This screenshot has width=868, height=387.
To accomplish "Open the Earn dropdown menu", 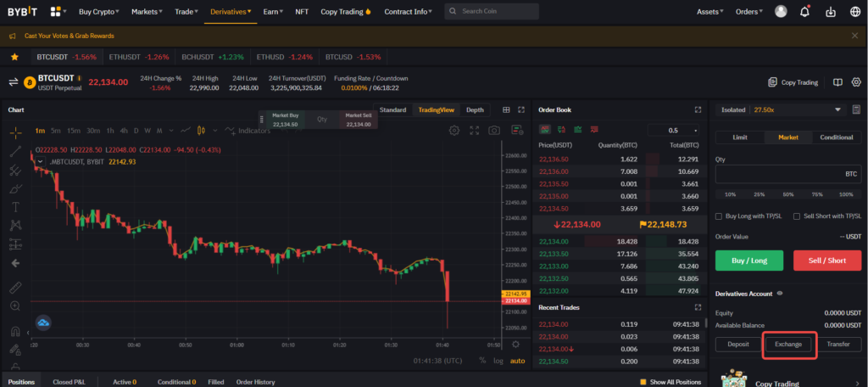I will [274, 12].
